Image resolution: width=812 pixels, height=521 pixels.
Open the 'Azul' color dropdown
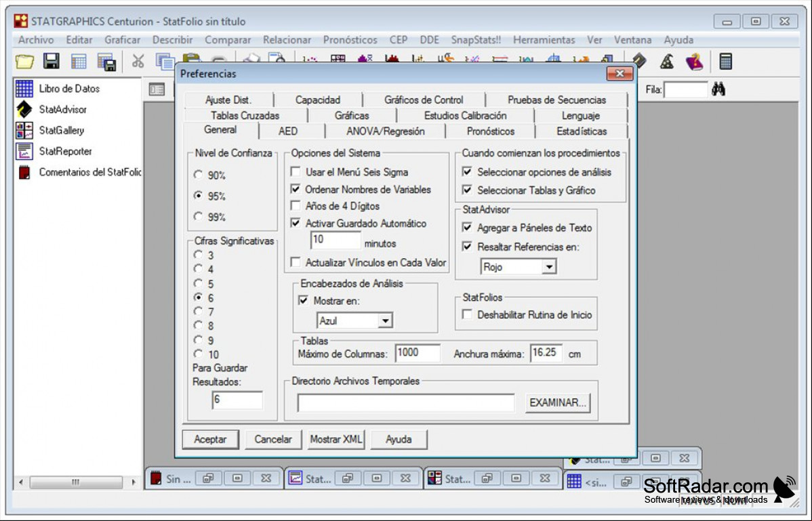tap(385, 320)
